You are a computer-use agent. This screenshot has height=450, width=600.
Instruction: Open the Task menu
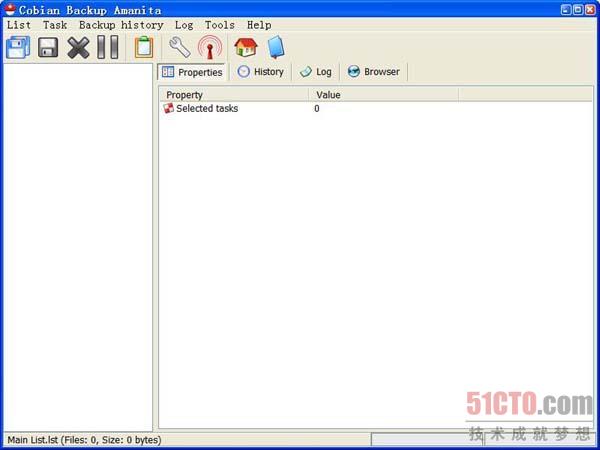(55, 25)
